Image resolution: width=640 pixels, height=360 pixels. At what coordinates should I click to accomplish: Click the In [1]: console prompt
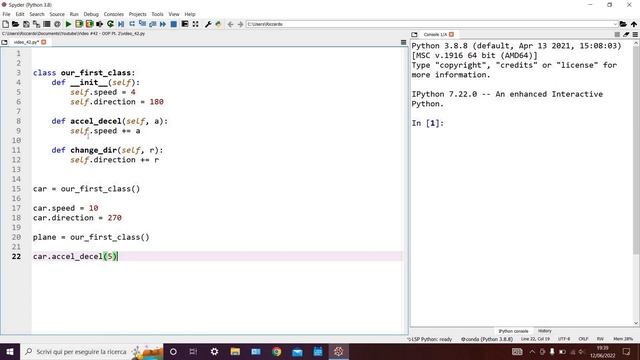pos(427,123)
